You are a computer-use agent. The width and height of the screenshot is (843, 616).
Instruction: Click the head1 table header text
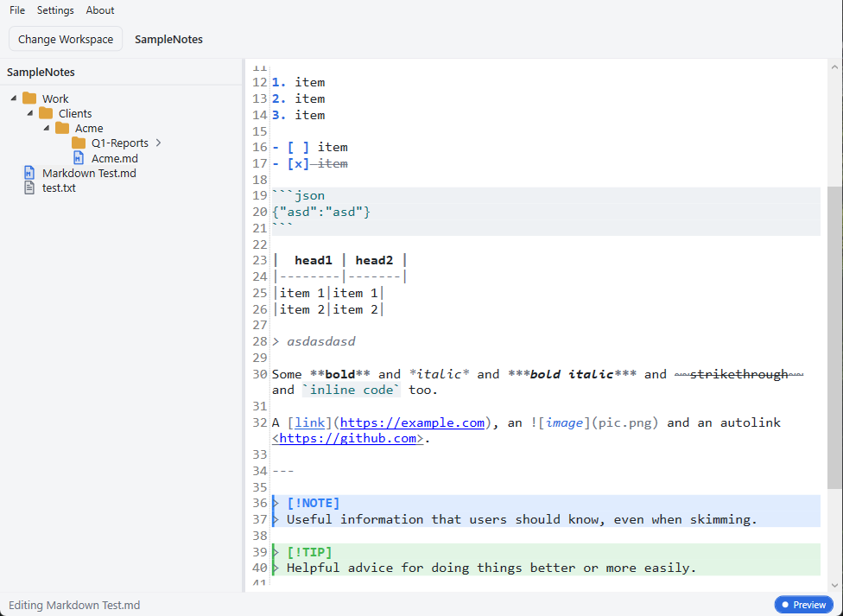click(x=314, y=260)
